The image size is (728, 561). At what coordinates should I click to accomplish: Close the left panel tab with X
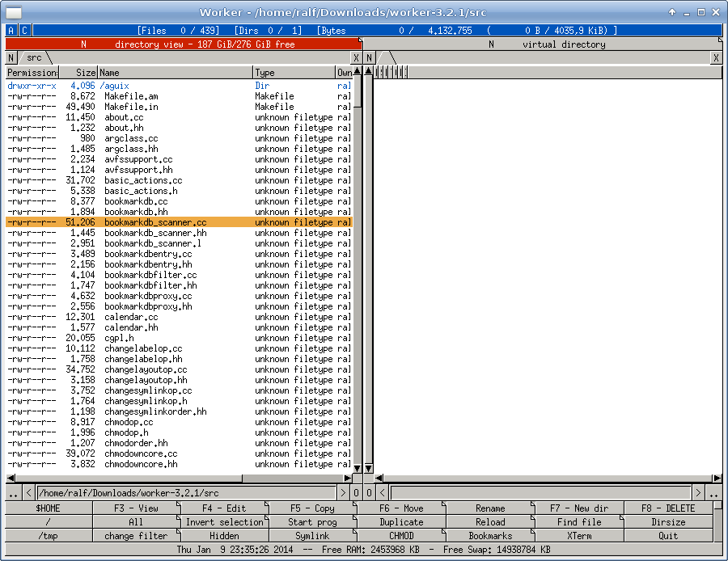point(356,58)
